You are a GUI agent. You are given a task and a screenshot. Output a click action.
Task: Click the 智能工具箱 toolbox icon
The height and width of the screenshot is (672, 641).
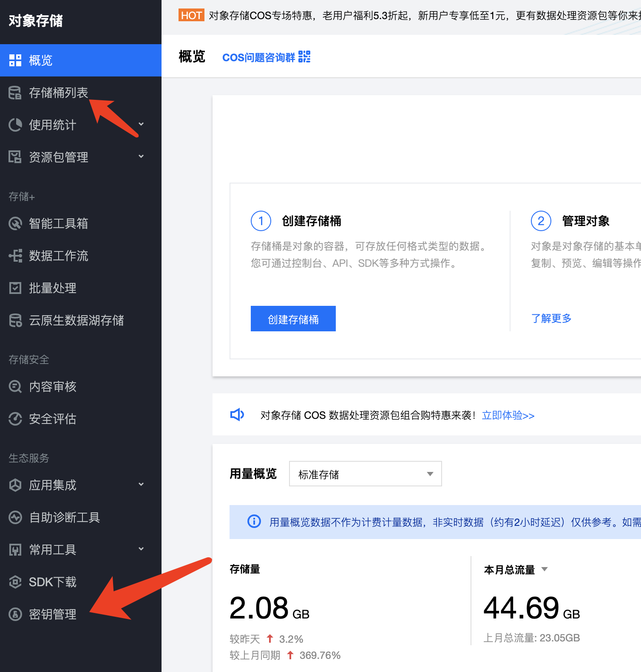(x=15, y=223)
